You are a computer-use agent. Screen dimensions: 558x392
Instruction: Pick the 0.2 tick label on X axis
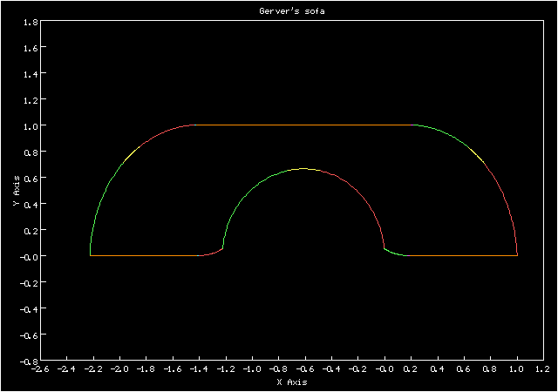(411, 369)
